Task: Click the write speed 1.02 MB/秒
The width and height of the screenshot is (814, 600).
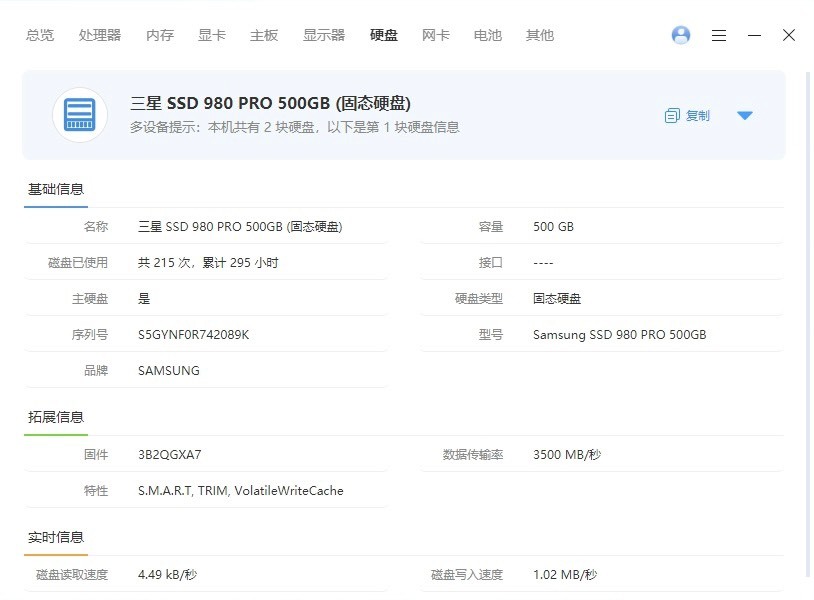Action: point(565,575)
